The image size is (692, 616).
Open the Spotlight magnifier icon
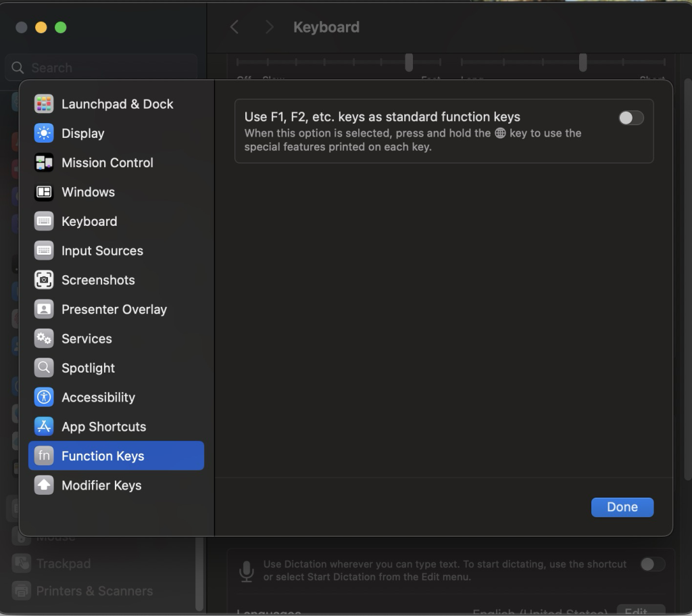pyautogui.click(x=44, y=368)
